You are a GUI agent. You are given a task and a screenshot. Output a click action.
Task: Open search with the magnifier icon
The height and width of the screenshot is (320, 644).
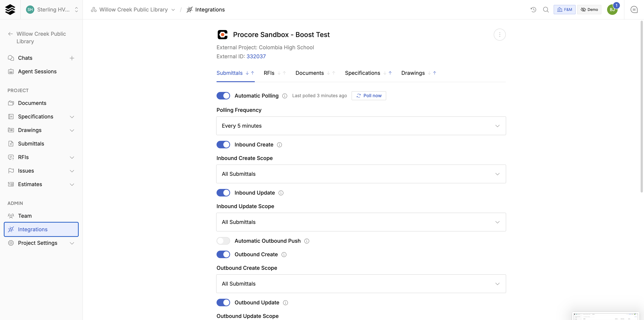[546, 9]
